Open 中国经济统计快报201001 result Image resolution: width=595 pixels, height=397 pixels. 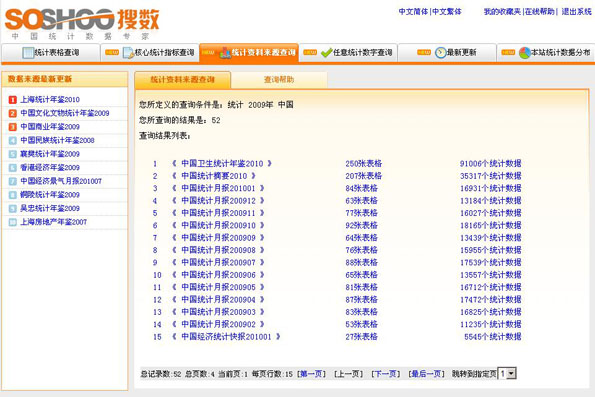(x=226, y=337)
